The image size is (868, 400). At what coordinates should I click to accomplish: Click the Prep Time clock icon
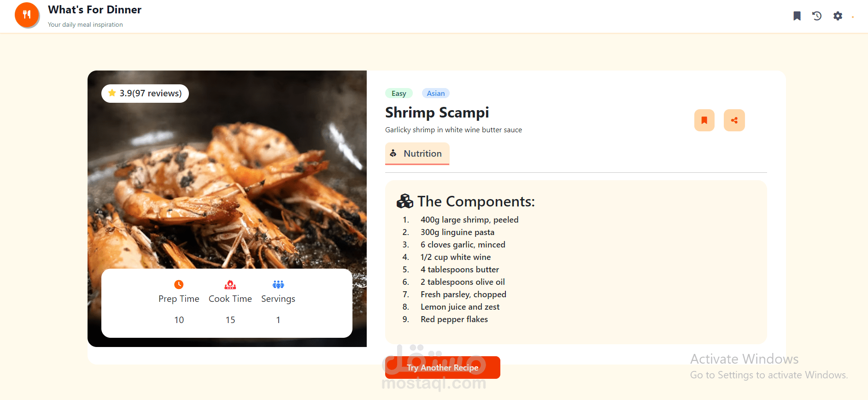pos(179,284)
